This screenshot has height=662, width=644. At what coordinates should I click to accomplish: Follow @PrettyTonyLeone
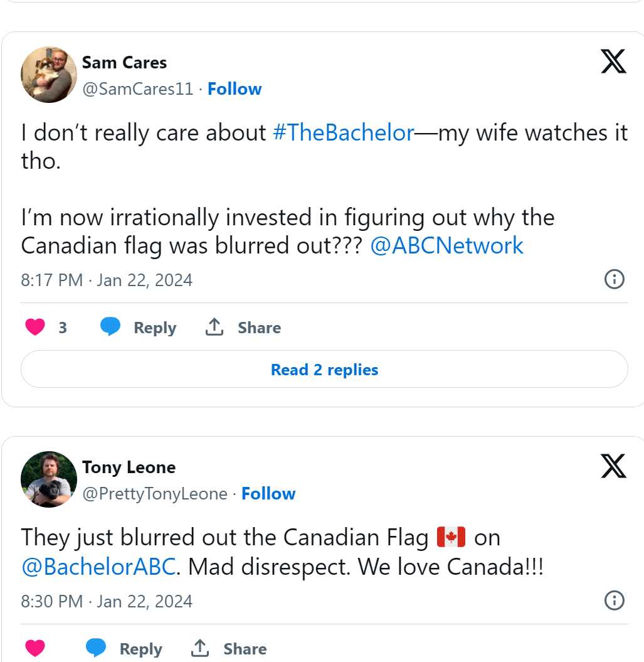(268, 494)
